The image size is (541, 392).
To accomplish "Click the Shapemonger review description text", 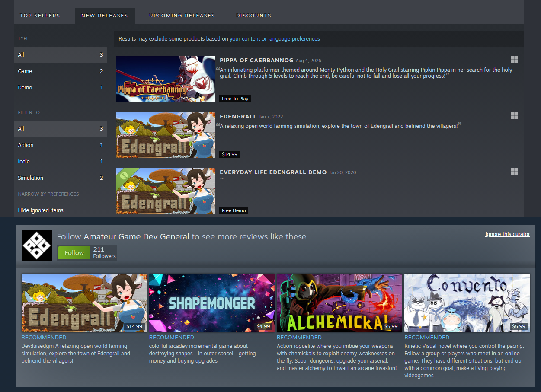I will [x=202, y=354].
